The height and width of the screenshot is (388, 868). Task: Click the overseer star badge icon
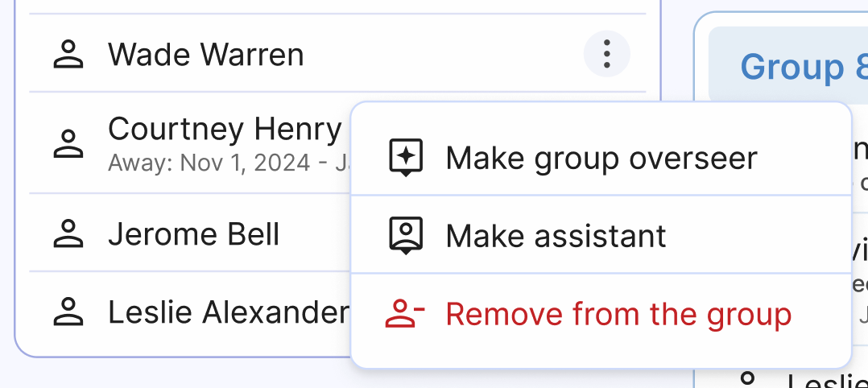click(406, 158)
